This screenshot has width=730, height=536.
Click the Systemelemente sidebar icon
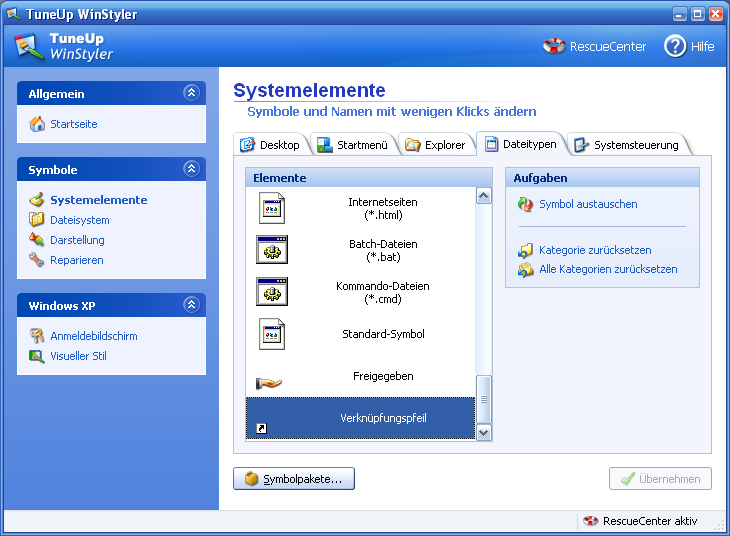coord(37,200)
